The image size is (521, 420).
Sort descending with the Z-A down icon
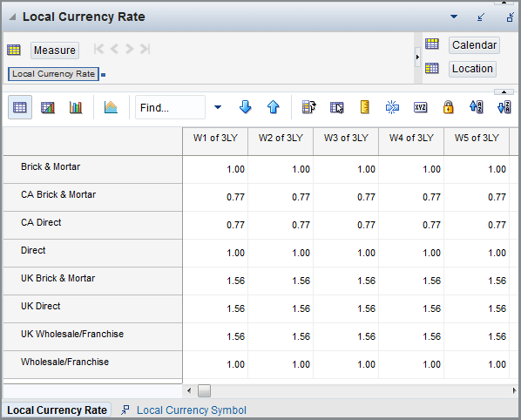point(504,107)
